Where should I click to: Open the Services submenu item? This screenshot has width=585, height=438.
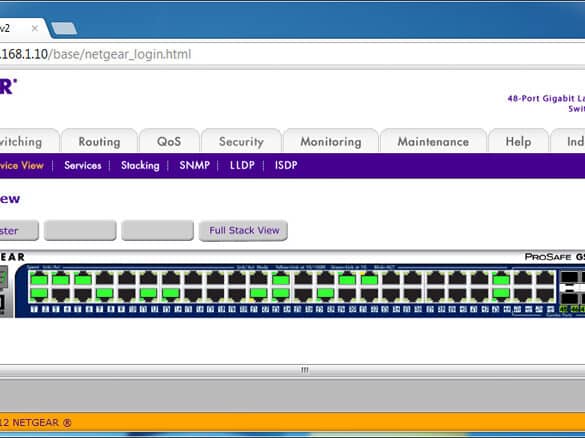click(x=82, y=165)
